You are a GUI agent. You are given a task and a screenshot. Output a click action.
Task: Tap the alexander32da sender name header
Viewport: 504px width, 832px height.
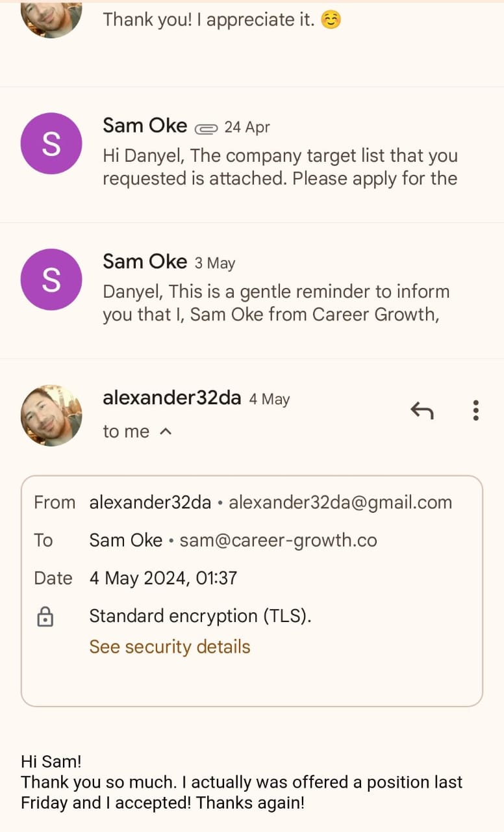click(x=172, y=398)
